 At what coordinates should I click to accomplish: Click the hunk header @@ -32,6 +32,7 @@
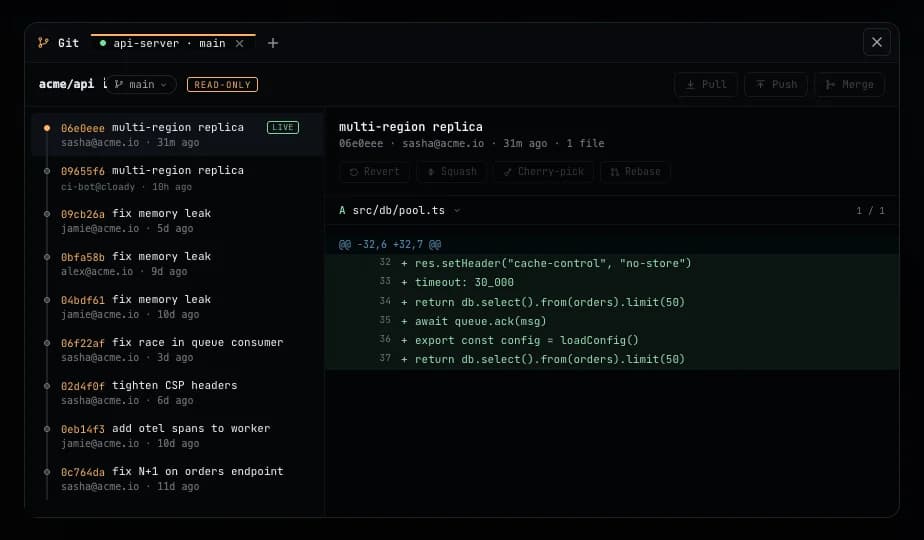[x=390, y=244]
